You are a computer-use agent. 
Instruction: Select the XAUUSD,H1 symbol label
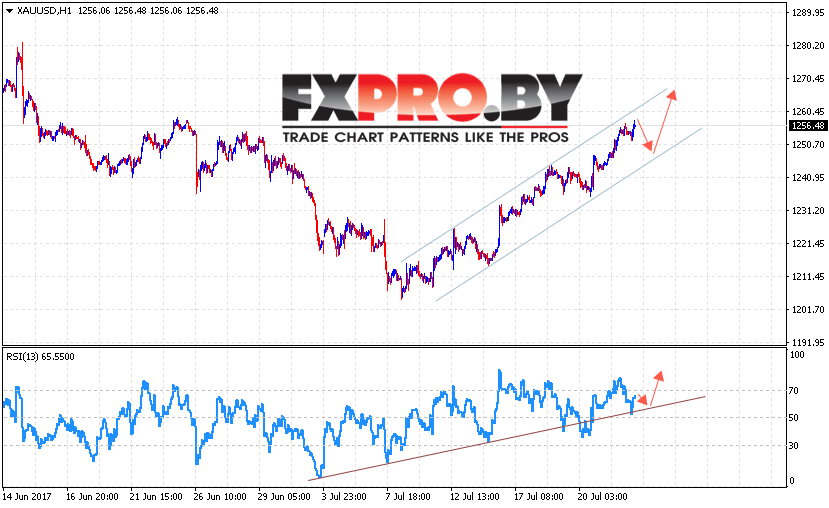(x=44, y=11)
